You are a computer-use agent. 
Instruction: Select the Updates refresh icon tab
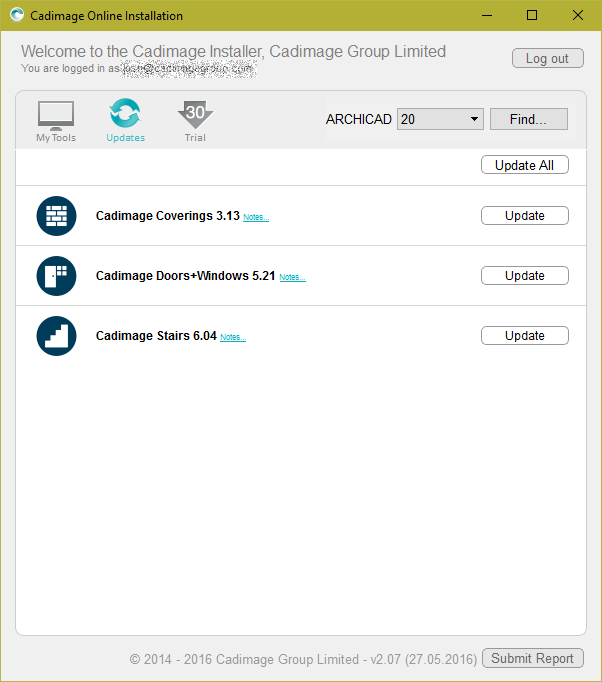click(x=125, y=120)
